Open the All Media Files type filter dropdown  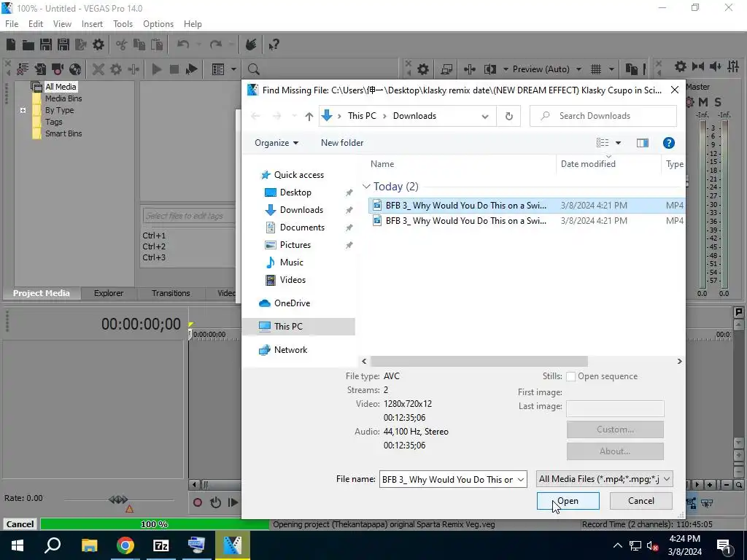point(605,479)
